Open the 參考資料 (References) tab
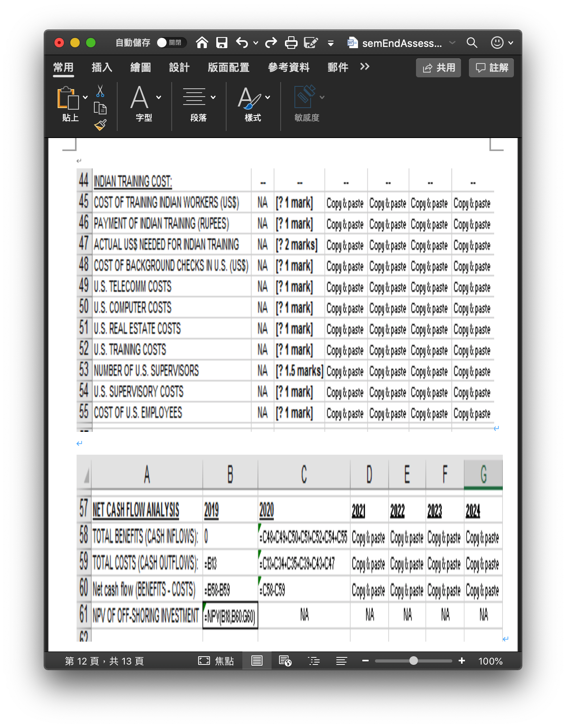This screenshot has height=728, width=566. coord(289,67)
